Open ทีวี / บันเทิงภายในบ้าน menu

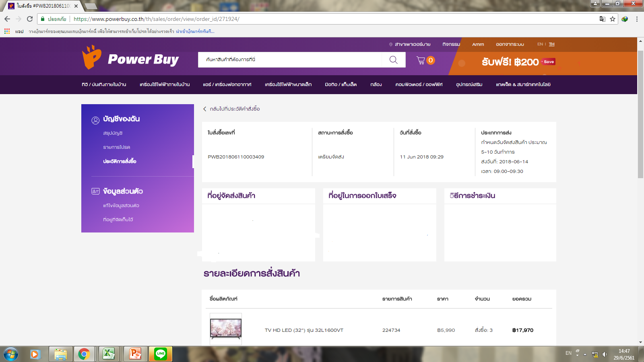pyautogui.click(x=104, y=84)
